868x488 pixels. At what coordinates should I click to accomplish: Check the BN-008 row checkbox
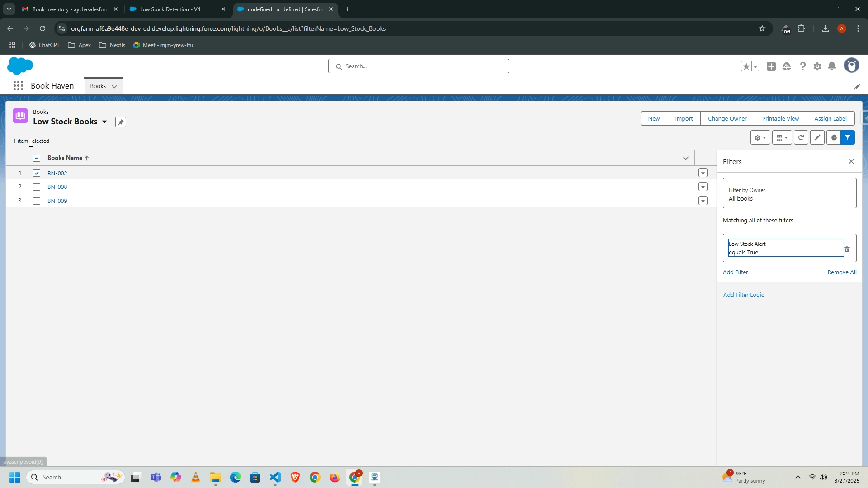click(37, 187)
